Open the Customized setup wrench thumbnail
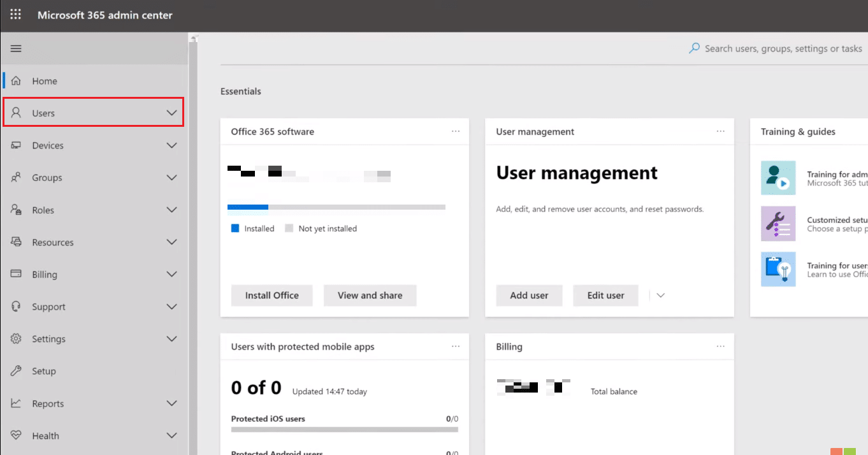 [x=778, y=224]
